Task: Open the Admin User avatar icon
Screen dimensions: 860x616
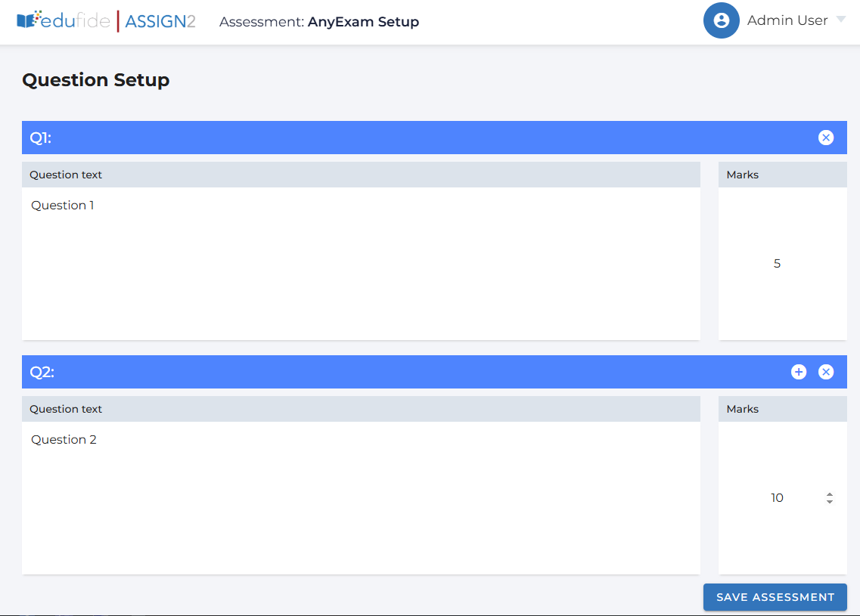Action: pyautogui.click(x=721, y=20)
